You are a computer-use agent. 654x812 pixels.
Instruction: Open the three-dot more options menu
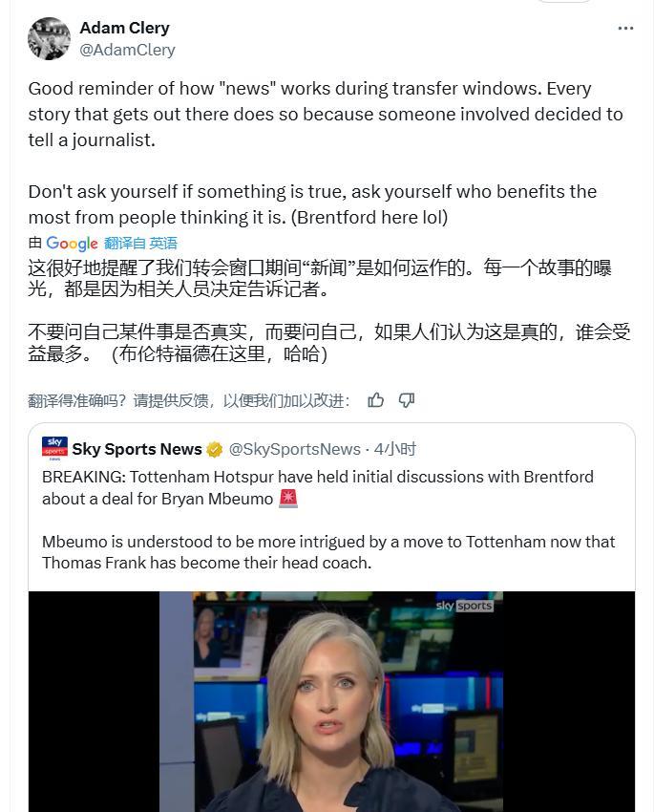point(625,29)
